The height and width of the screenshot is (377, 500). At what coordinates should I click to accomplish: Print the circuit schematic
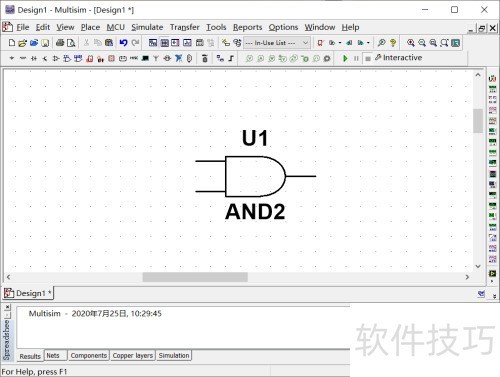60,43
